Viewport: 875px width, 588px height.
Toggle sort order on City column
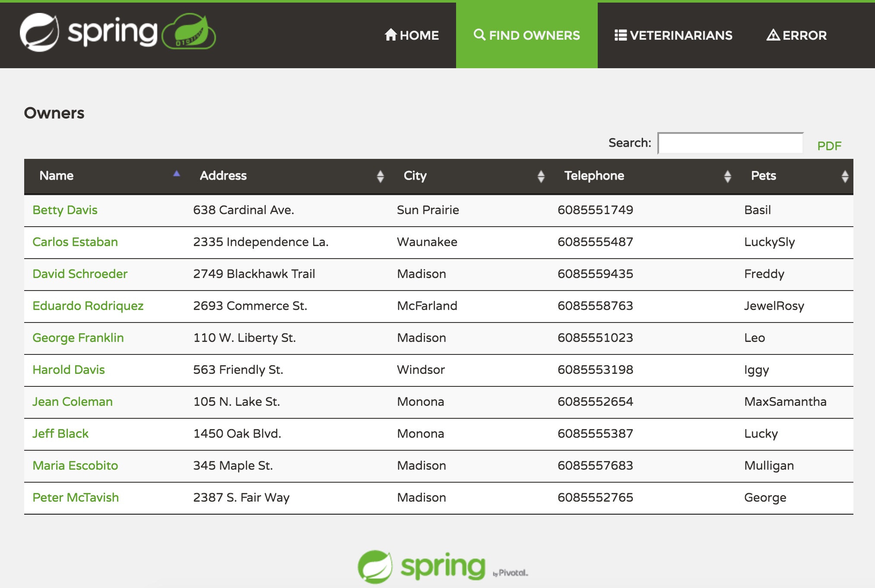tap(541, 176)
